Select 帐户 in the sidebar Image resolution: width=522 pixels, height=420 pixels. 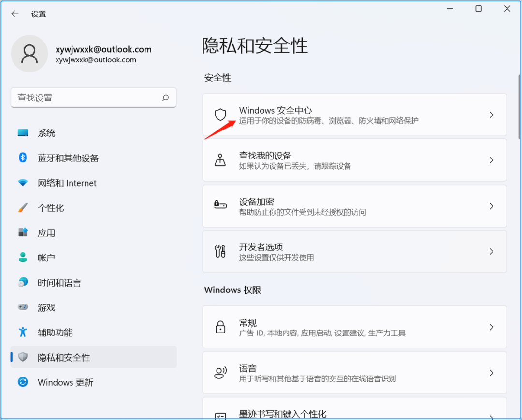click(46, 257)
